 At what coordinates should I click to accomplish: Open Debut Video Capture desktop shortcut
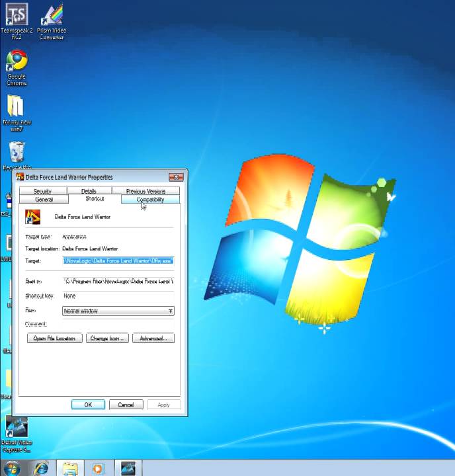click(x=17, y=435)
